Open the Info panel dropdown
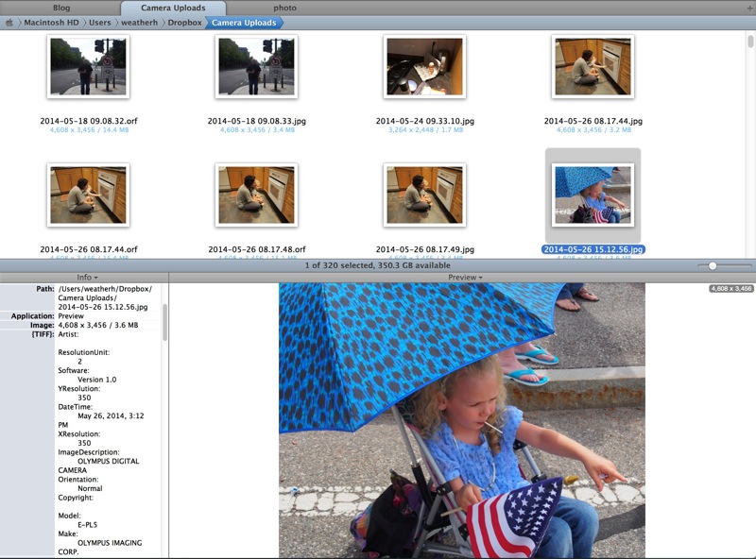This screenshot has height=559, width=756. 87,278
